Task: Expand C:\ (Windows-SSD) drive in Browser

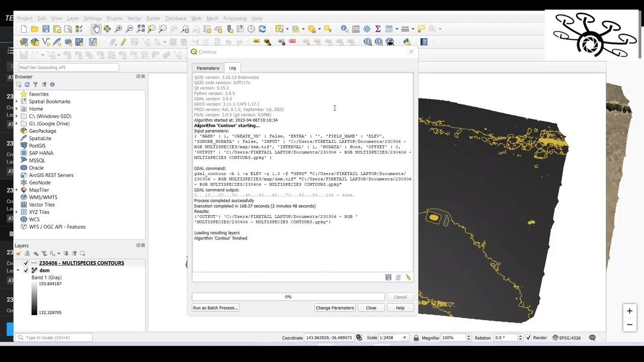Action: point(17,116)
